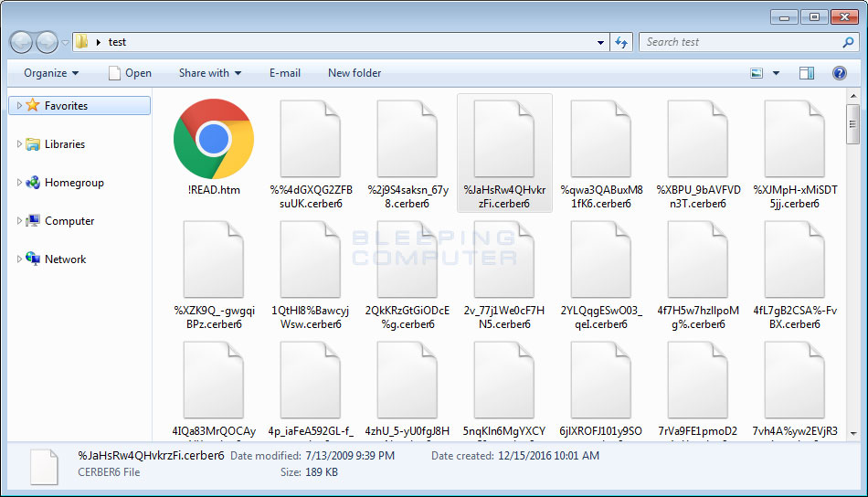The image size is (868, 497).
Task: Select Computer in navigation pane
Action: coord(69,221)
